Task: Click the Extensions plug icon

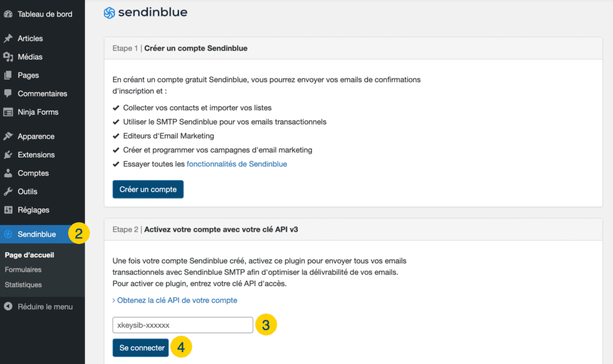Action: click(x=8, y=154)
